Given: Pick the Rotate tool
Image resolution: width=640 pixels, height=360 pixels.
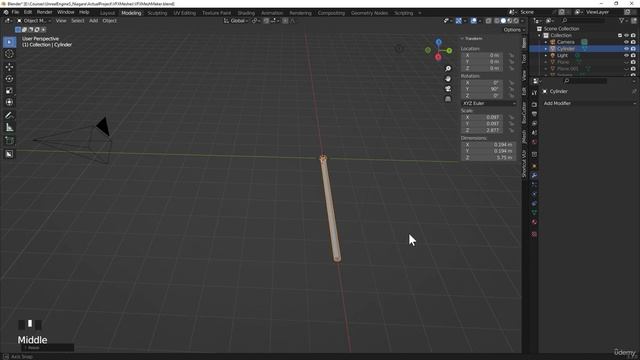Looking at the screenshot, I should click(9, 78).
